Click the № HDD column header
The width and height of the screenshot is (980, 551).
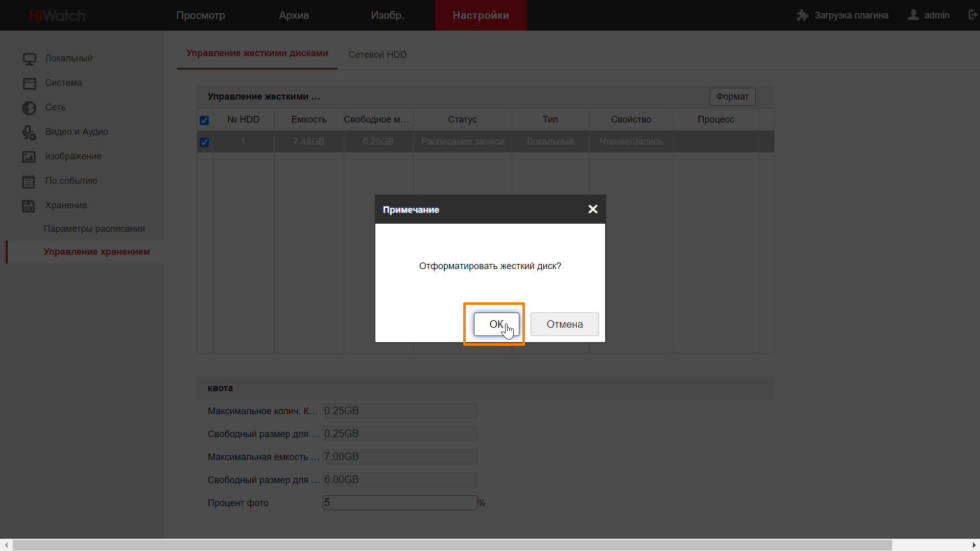click(x=243, y=119)
